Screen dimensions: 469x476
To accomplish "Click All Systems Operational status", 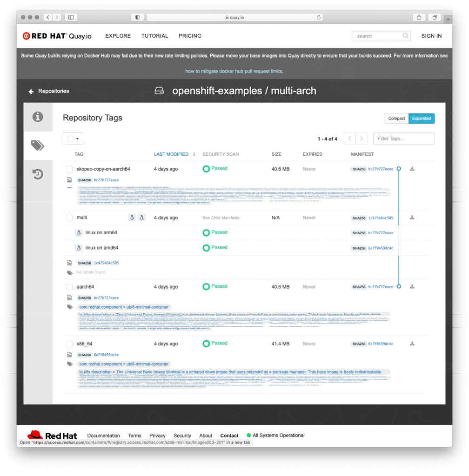I will 275,435.
